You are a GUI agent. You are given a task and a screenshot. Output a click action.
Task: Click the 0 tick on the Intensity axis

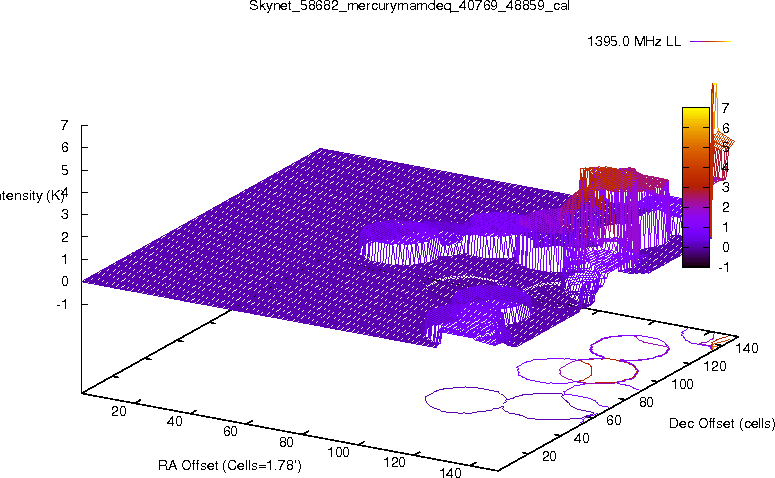[x=64, y=281]
